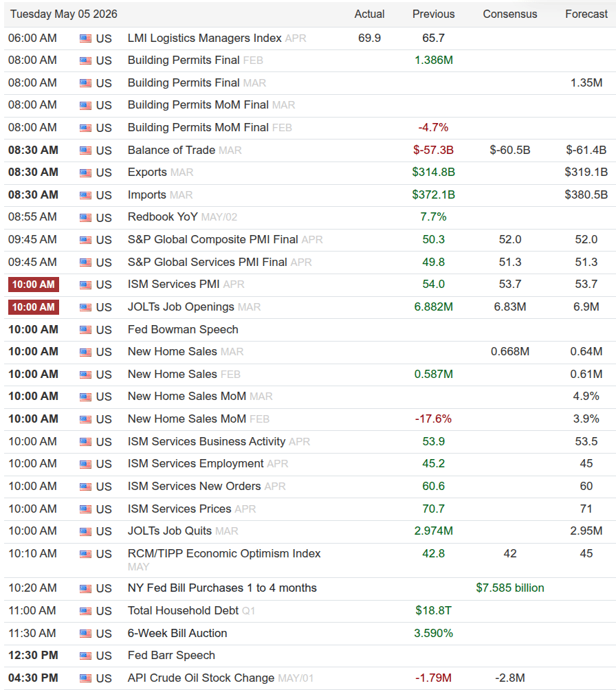The image size is (616, 690).
Task: Click US flag icon beside LMI Logistics Managers Index
Action: (85, 38)
